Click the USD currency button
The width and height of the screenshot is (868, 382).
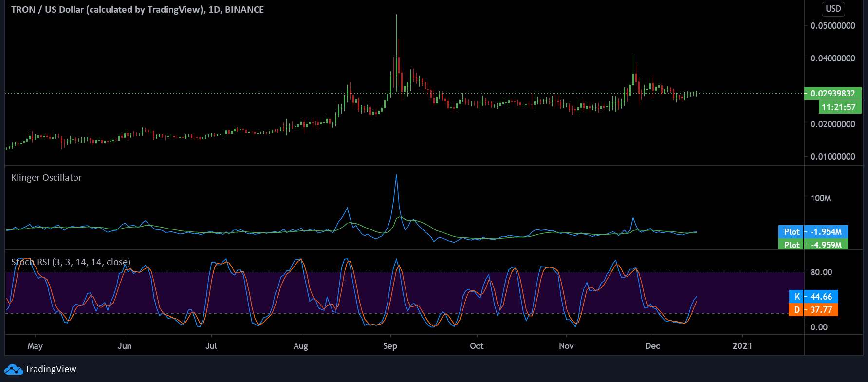coord(833,9)
